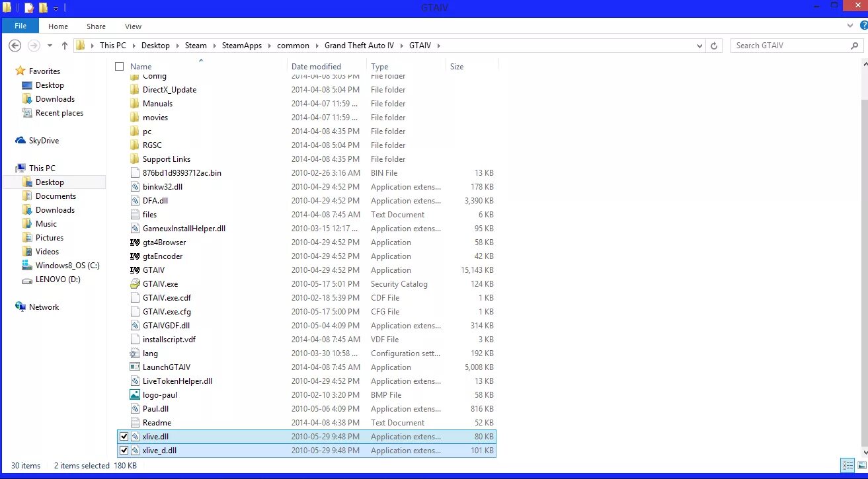Expand the ribbon with the chevron

pos(850,26)
